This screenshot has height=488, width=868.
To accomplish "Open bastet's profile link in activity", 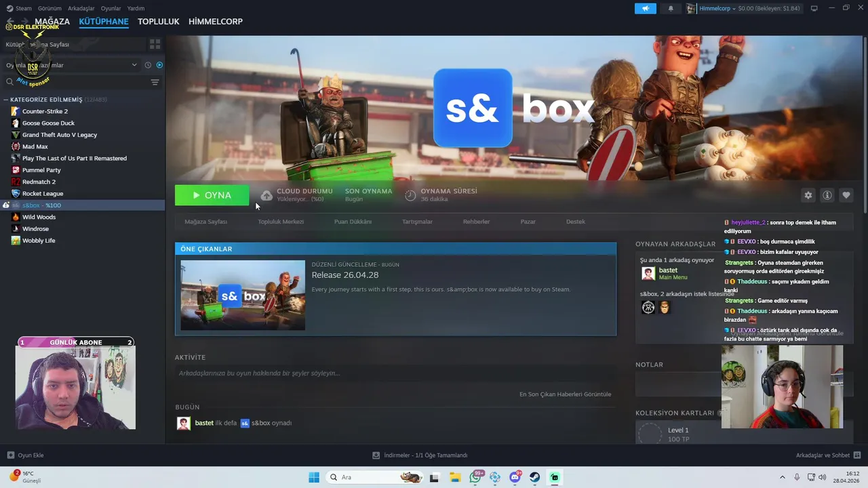I will point(204,423).
